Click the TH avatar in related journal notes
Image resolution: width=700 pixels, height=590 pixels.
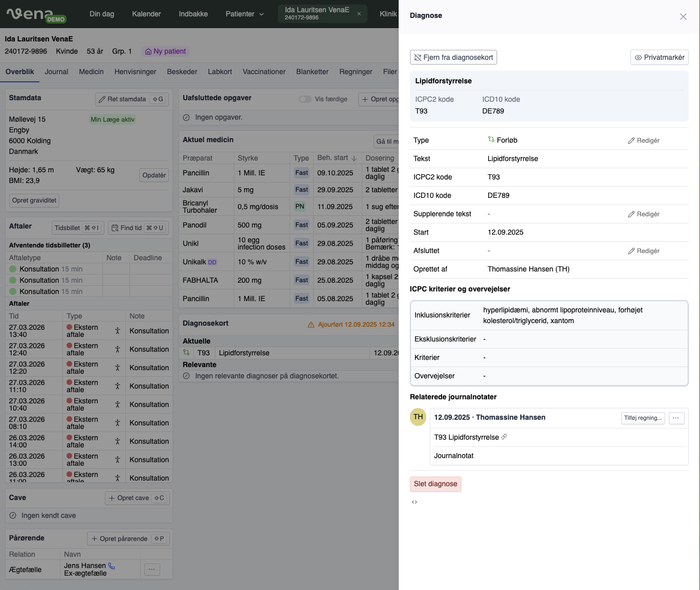pos(418,417)
